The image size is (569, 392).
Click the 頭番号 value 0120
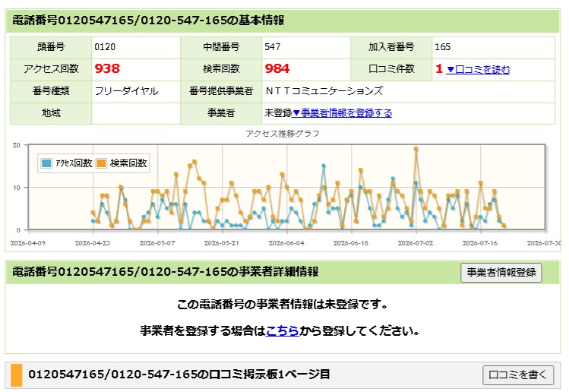105,47
